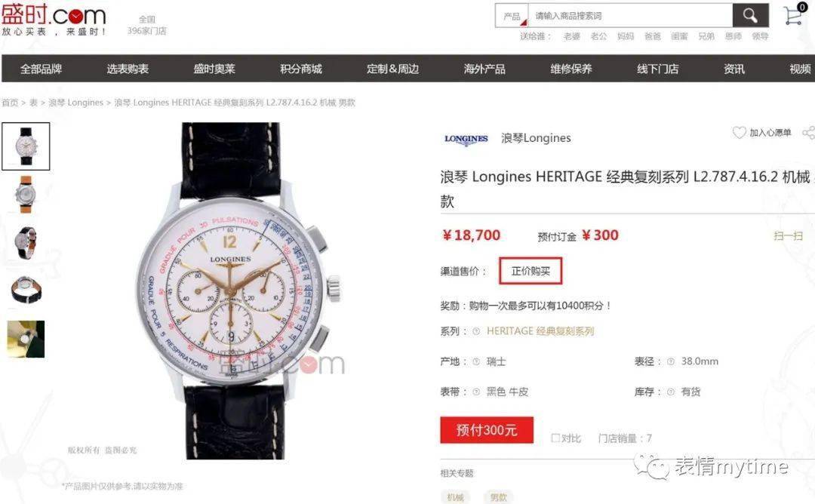The width and height of the screenshot is (815, 504).
Task: Open the 产品 search category dropdown
Action: (512, 16)
